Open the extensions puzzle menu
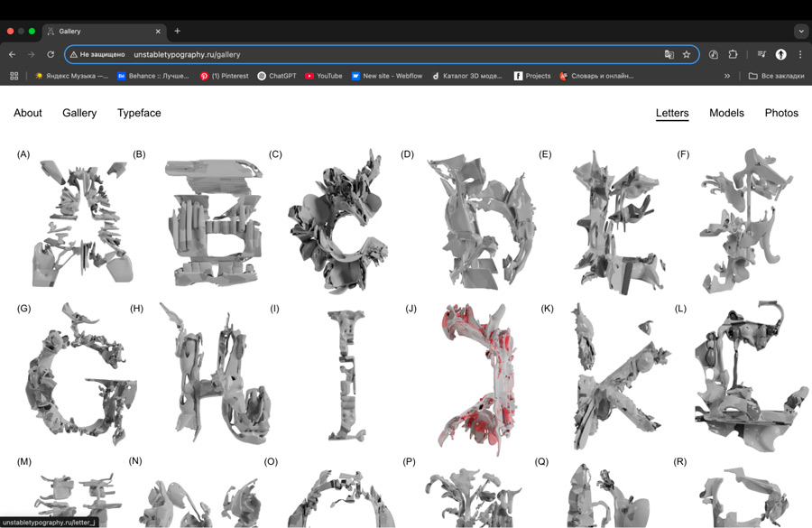Viewport: 812px width, 528px height. tap(733, 54)
